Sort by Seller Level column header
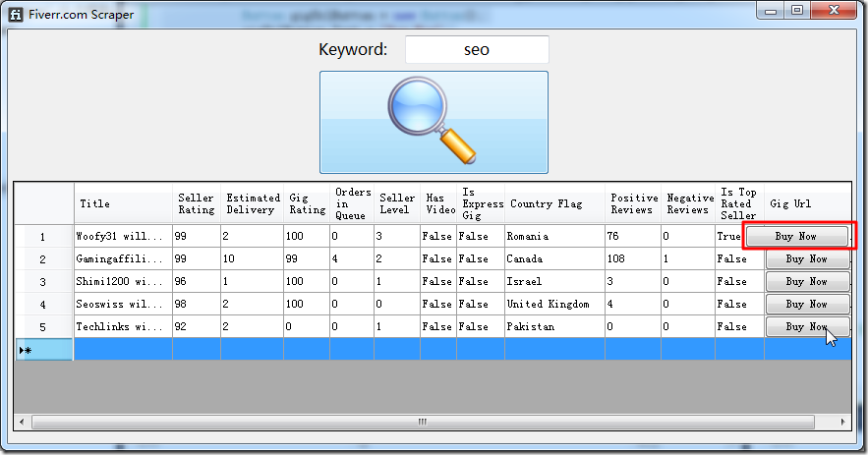The image size is (868, 455). 397,203
